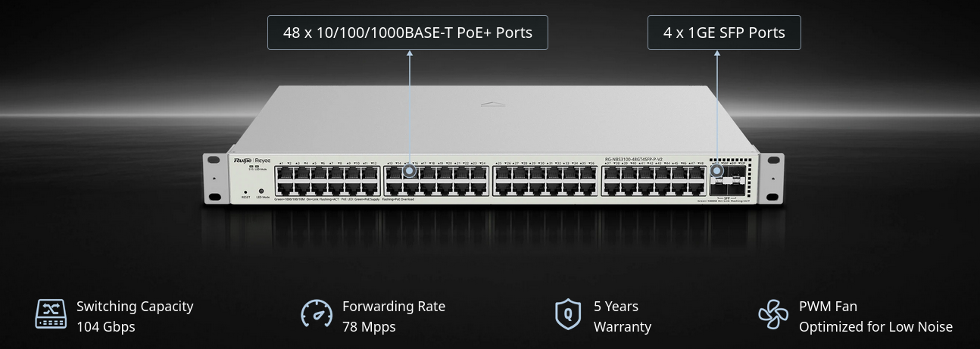Click the Forwarding Rate speedometer icon
This screenshot has width=980, height=349.
[317, 314]
